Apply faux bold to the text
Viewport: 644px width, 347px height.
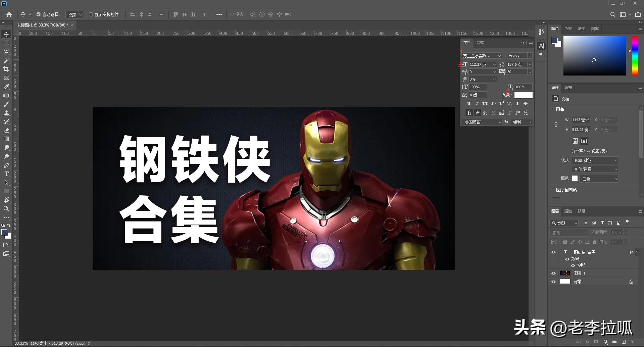pos(469,103)
